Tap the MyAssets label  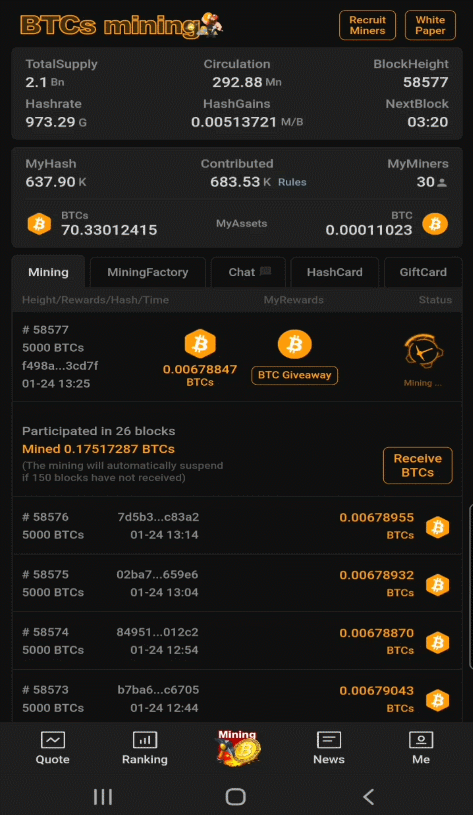tap(242, 224)
